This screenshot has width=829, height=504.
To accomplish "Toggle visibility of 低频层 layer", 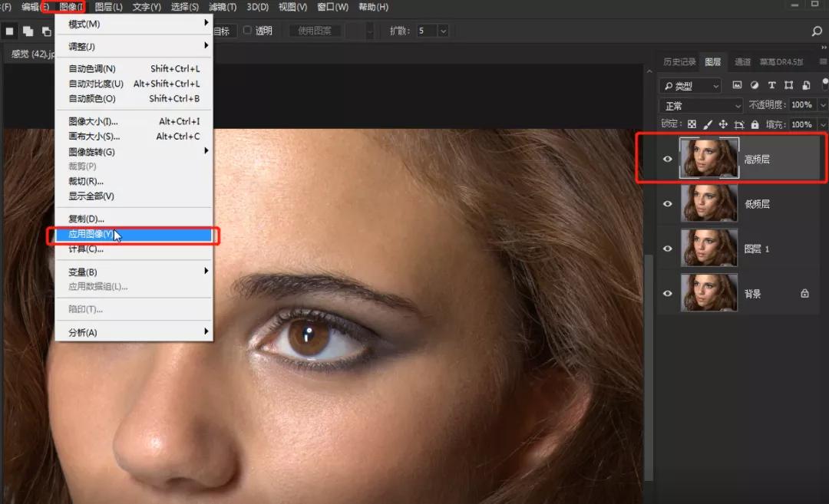I will pyautogui.click(x=668, y=204).
